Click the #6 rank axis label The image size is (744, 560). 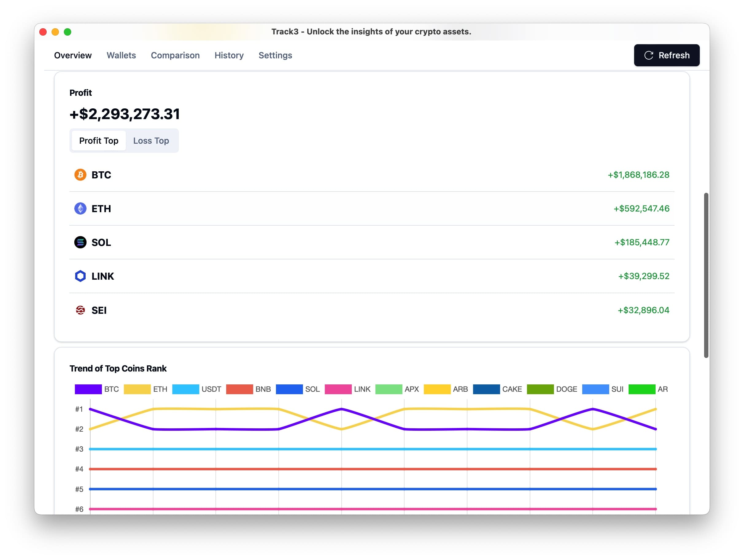(x=79, y=509)
